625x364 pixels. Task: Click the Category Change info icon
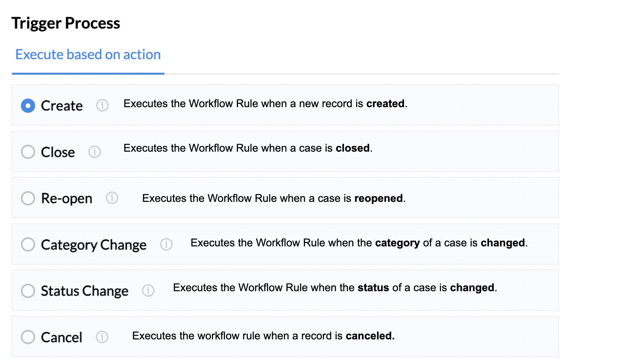[x=166, y=244]
